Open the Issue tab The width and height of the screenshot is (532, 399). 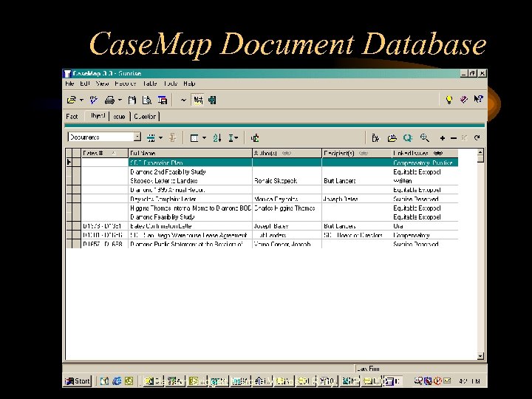pyautogui.click(x=119, y=117)
